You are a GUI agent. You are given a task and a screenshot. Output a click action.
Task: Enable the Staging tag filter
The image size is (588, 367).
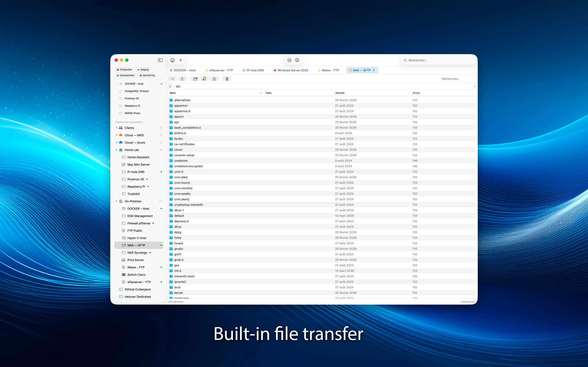pyautogui.click(x=143, y=70)
